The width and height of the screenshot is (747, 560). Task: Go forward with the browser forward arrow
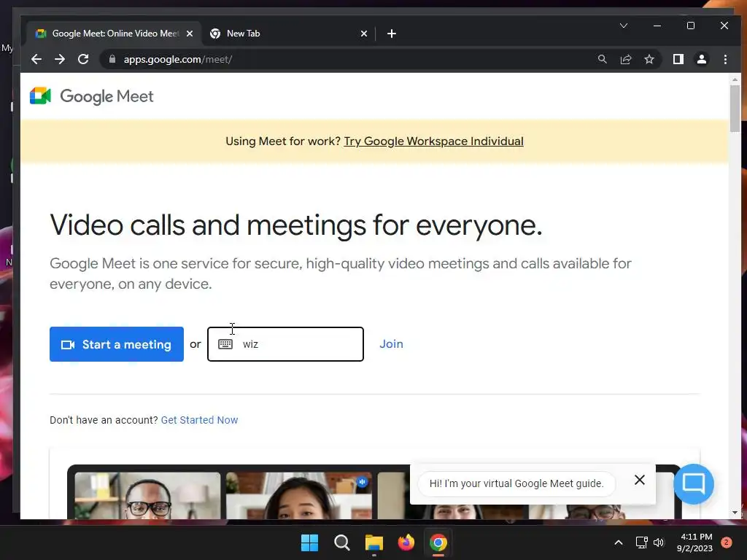(60, 59)
